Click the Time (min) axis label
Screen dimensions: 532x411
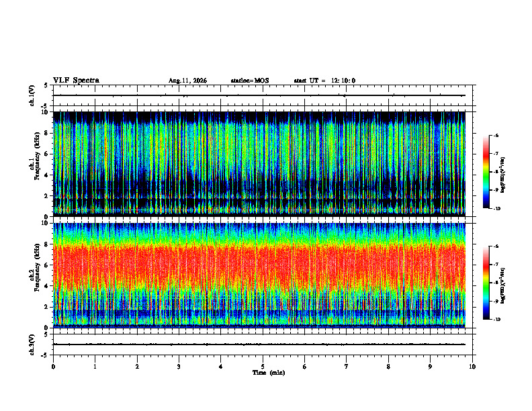point(269,373)
